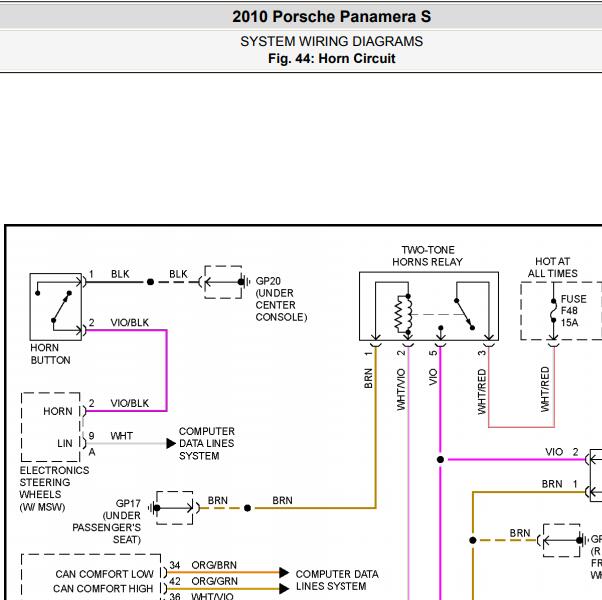Click the 'HORN' pin in steering wheel electronics
This screenshot has width=602, height=600.
click(58, 411)
